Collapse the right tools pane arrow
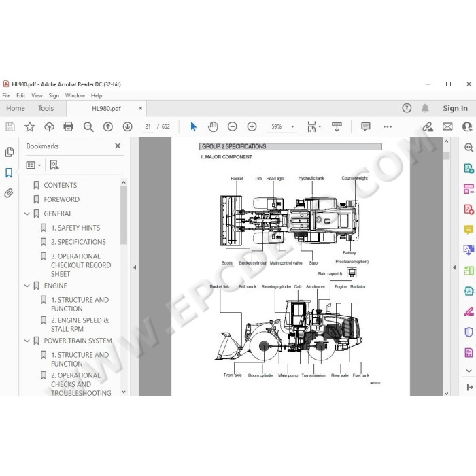 454,267
